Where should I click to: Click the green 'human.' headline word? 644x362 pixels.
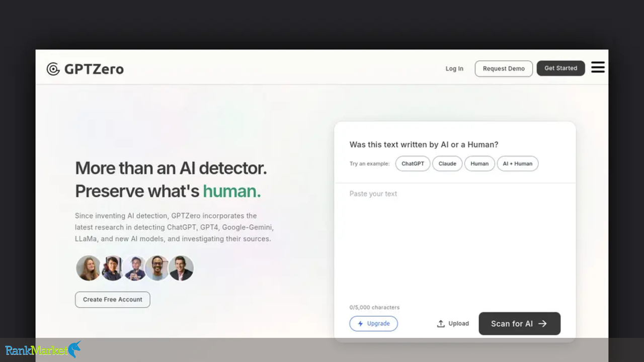[232, 192]
